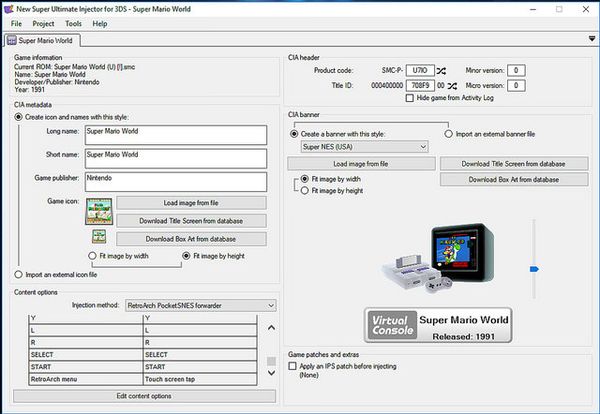Open the Project menu
Image resolution: width=600 pixels, height=414 pixels.
(43, 24)
